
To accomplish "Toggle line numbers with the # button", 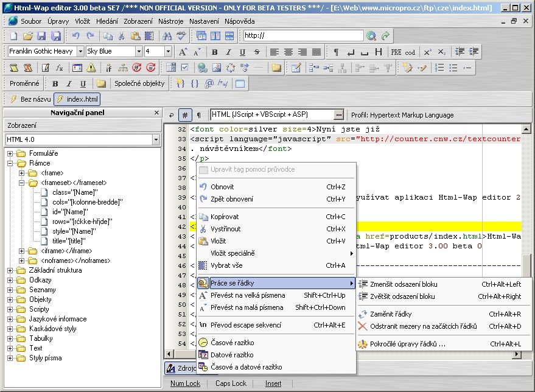I will (185, 115).
